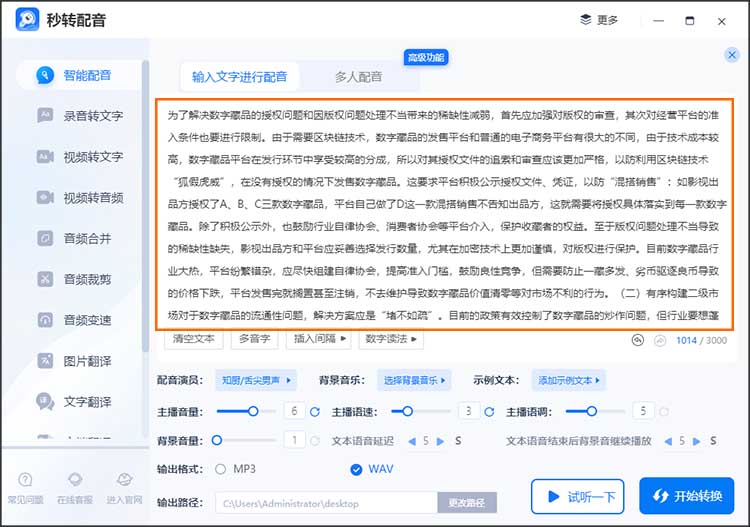
Task: Click 多音字 button
Action: (254, 339)
